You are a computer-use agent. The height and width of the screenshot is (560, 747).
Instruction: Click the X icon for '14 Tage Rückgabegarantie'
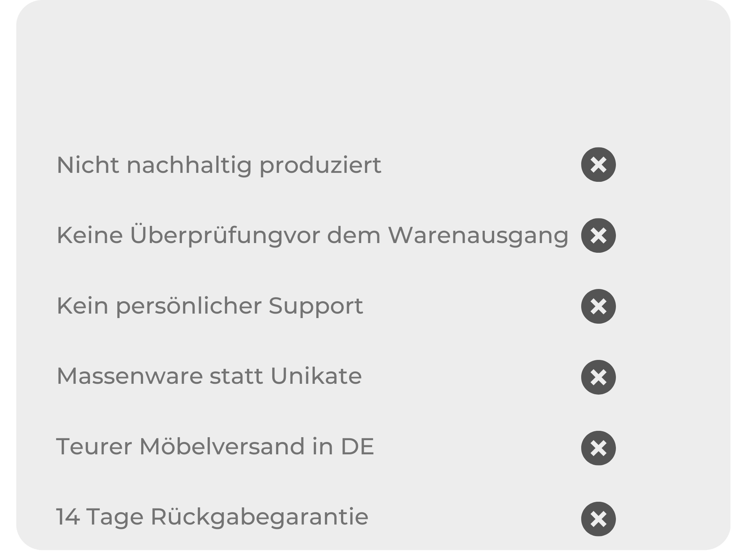(x=598, y=519)
